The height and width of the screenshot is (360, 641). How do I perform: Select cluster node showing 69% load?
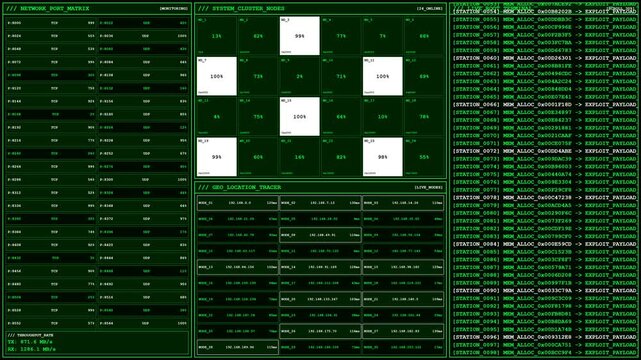coord(424,76)
